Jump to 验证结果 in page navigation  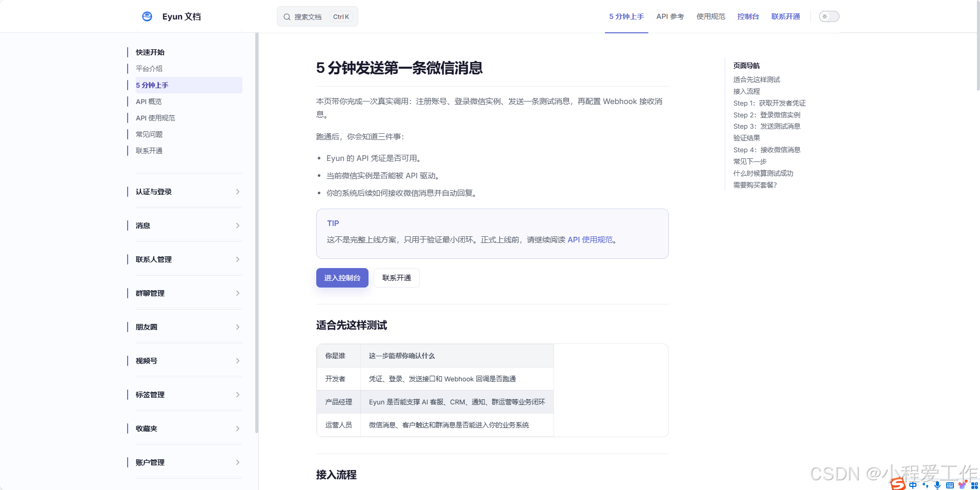[746, 138]
